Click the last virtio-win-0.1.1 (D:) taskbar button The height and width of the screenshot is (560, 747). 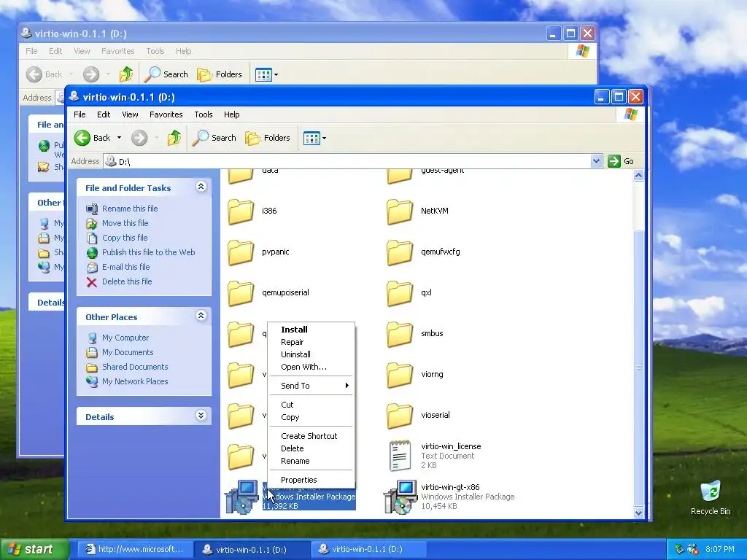click(x=368, y=550)
